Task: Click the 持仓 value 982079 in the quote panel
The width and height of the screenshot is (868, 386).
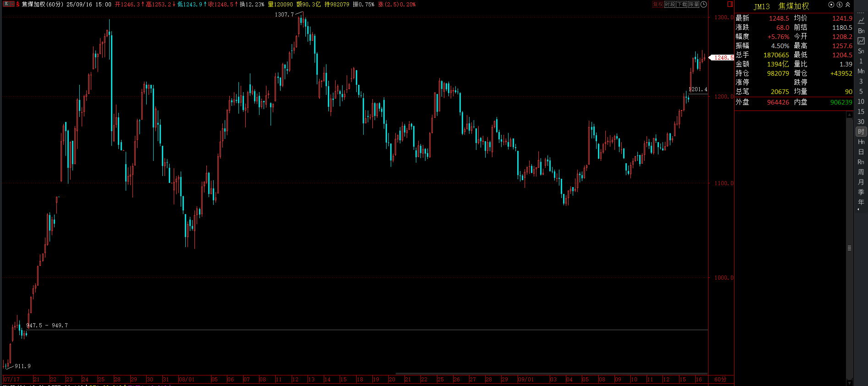Action: point(778,73)
